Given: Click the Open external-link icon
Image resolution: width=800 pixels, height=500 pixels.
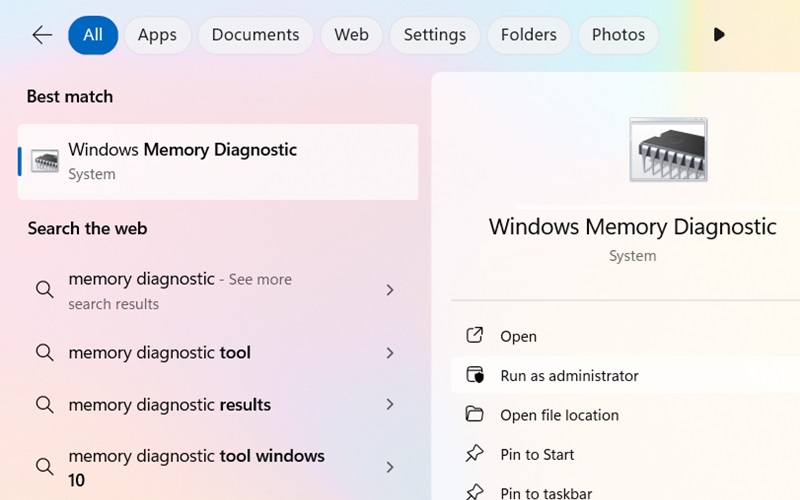Looking at the screenshot, I should click(474, 336).
